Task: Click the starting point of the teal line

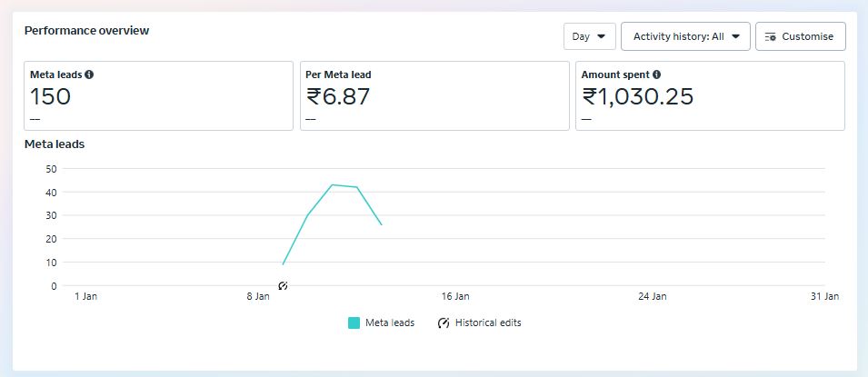Action: [284, 264]
